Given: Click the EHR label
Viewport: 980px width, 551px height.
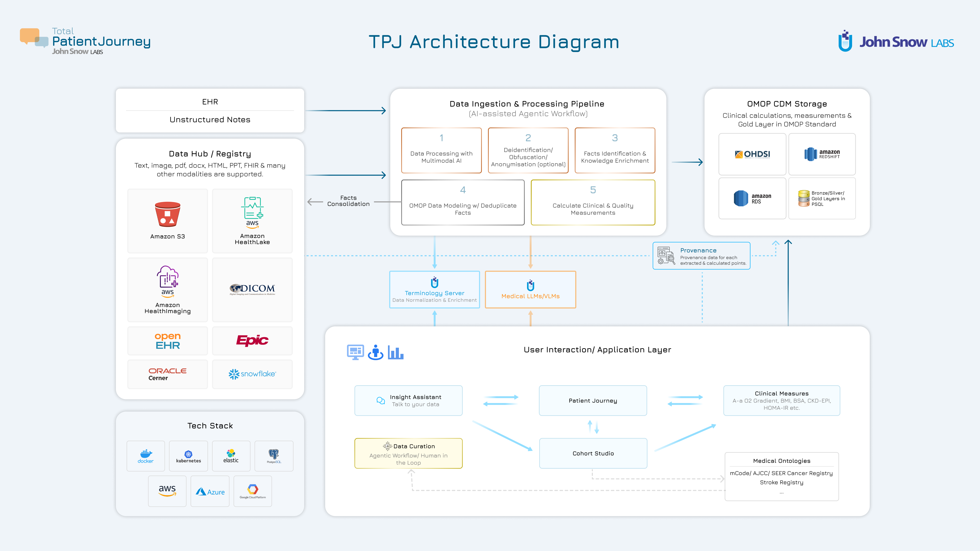Looking at the screenshot, I should click(210, 102).
